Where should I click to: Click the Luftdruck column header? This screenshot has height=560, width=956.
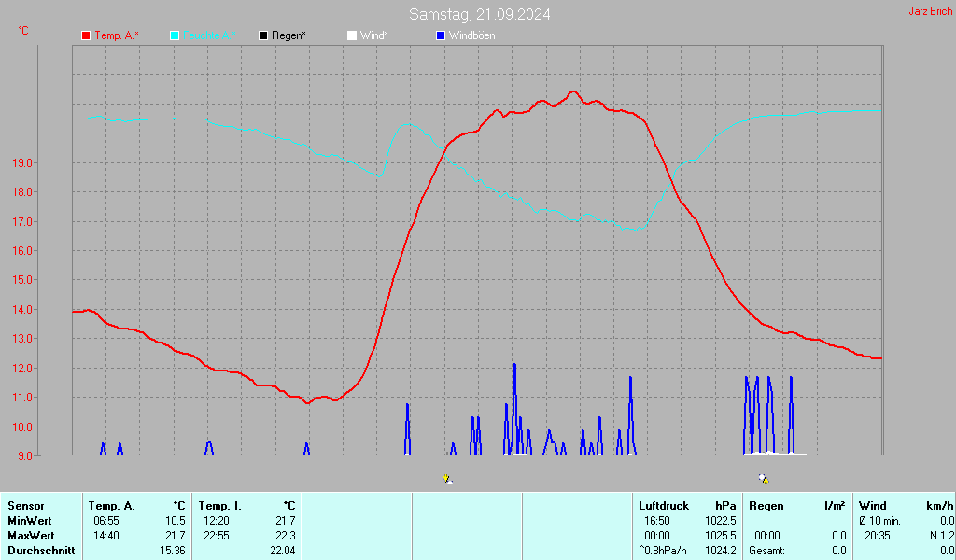(662, 506)
